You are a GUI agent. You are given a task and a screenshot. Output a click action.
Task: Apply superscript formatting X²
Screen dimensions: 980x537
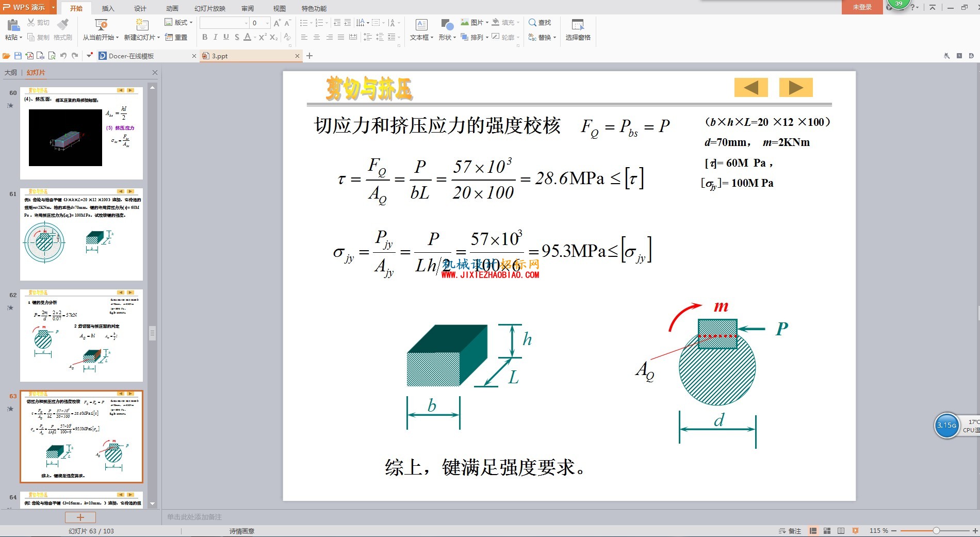(263, 37)
